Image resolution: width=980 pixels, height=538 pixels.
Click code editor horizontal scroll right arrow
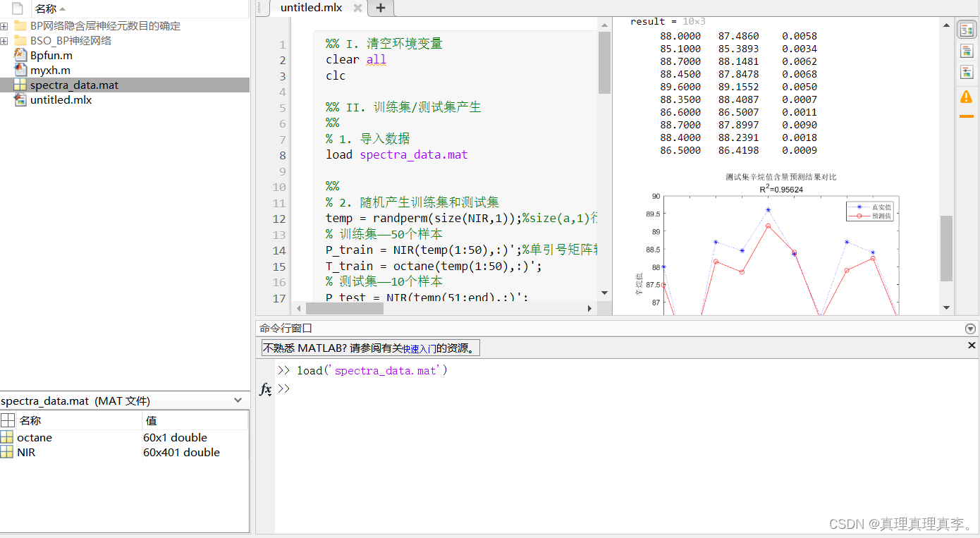pyautogui.click(x=590, y=308)
